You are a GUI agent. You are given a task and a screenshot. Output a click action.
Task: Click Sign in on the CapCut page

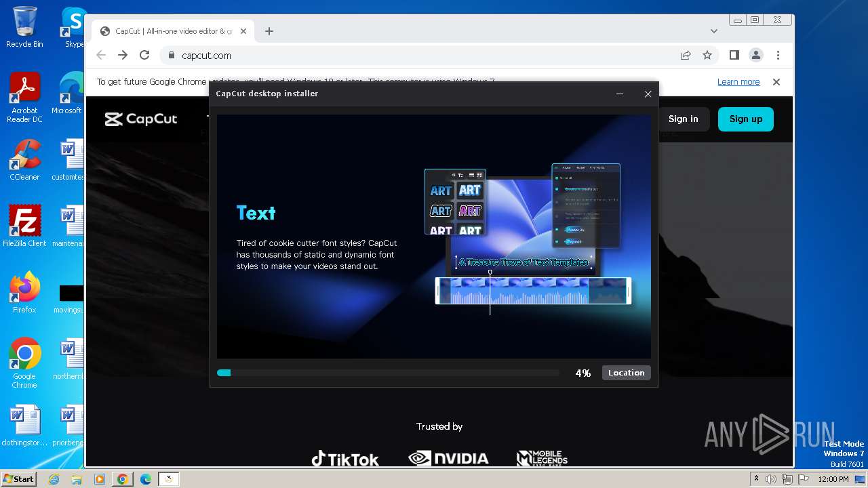(x=683, y=119)
